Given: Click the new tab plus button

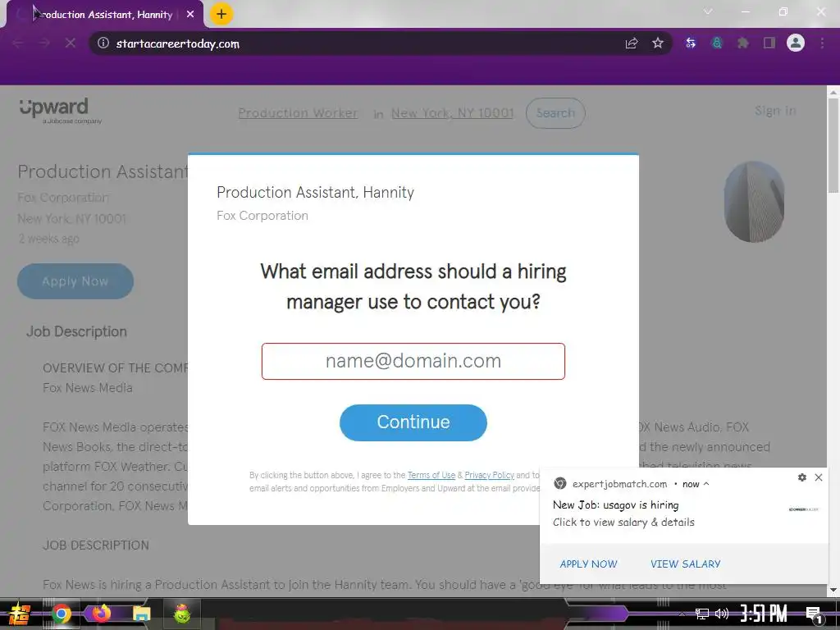Looking at the screenshot, I should (x=221, y=14).
